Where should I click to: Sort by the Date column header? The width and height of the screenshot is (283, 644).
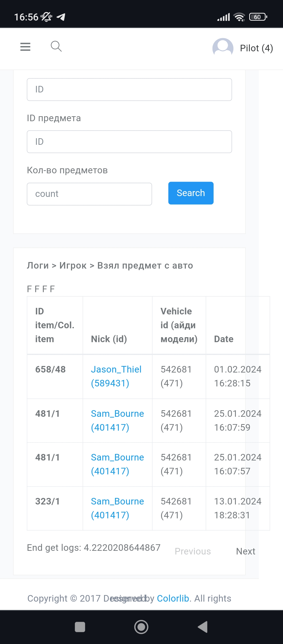tap(224, 339)
